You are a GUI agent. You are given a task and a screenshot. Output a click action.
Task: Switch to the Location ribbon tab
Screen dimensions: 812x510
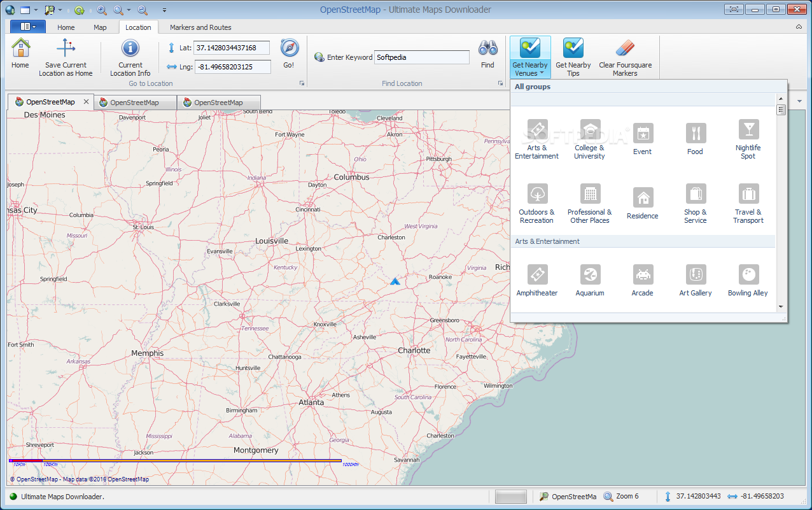point(138,27)
